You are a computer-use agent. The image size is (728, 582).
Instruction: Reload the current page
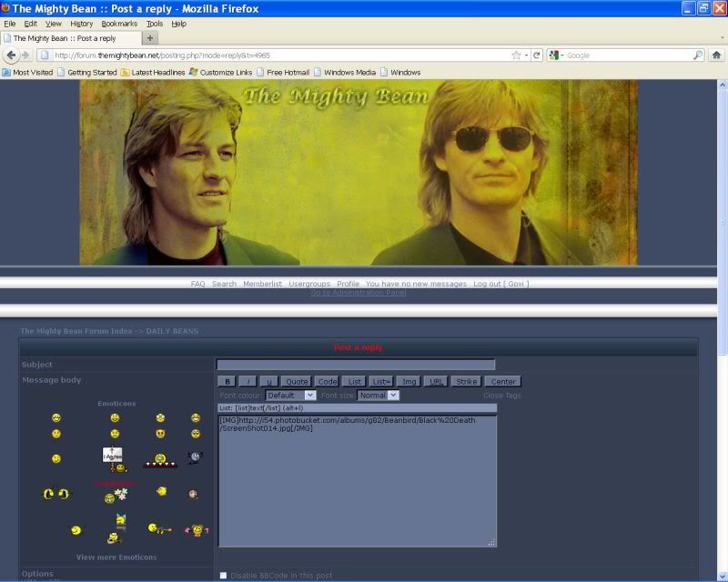536,55
